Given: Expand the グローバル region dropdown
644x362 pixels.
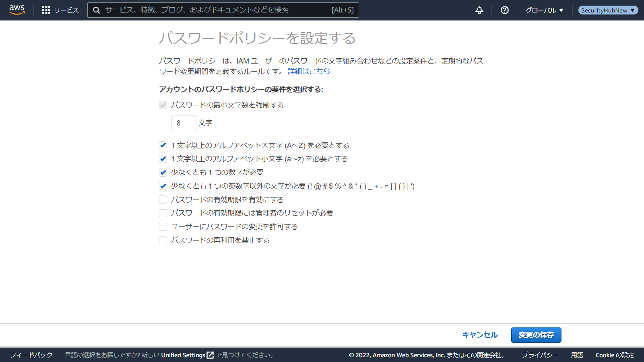Looking at the screenshot, I should coord(544,10).
